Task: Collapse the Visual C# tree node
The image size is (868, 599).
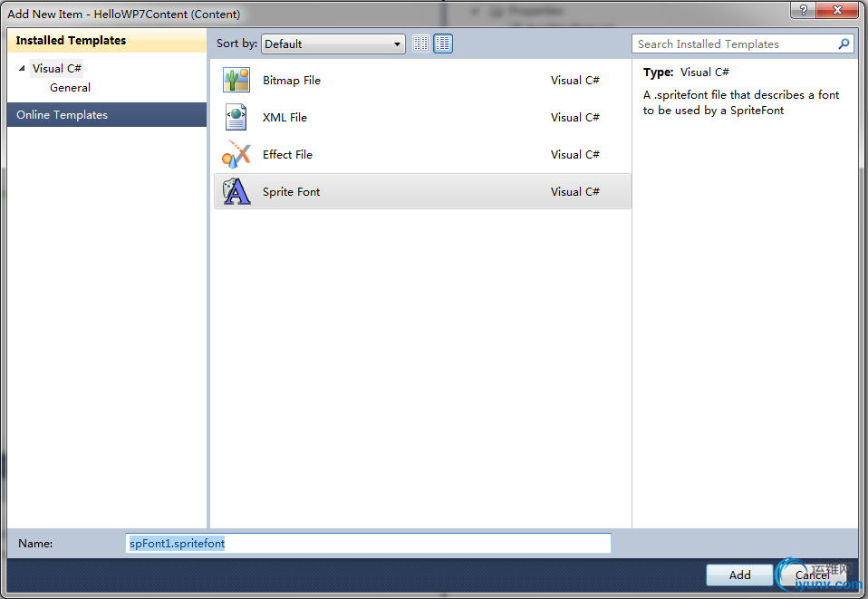Action: [22, 68]
